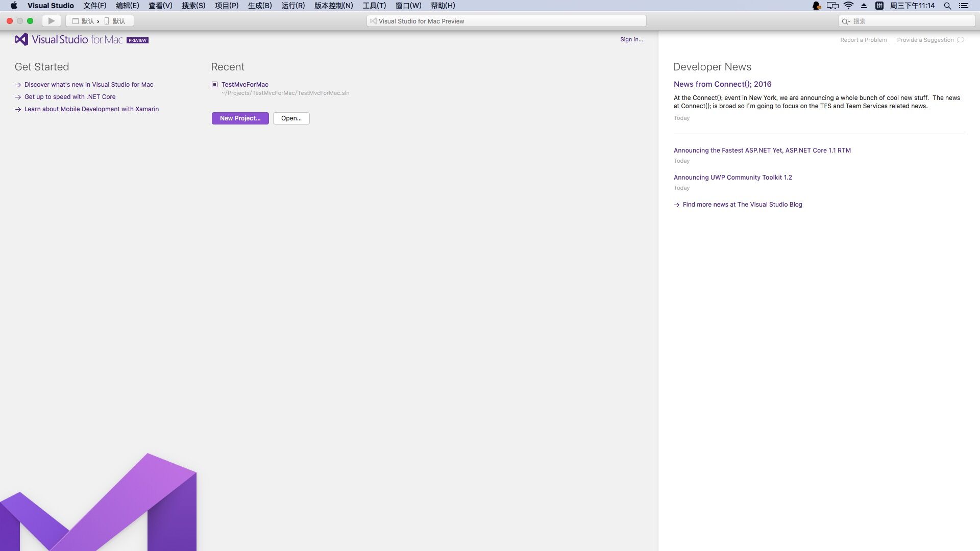Click the Wi-Fi status icon
Screen dimensions: 980x551
pyautogui.click(x=848, y=6)
